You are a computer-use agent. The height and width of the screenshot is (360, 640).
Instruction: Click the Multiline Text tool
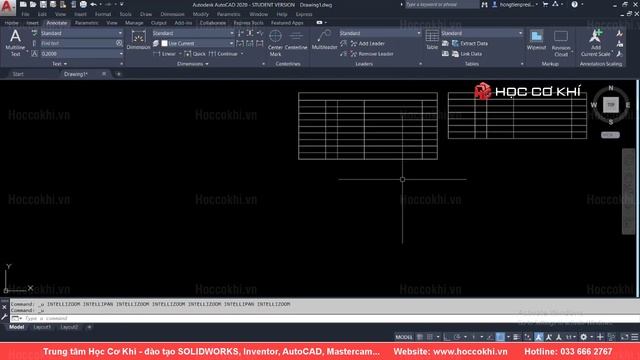(15, 42)
